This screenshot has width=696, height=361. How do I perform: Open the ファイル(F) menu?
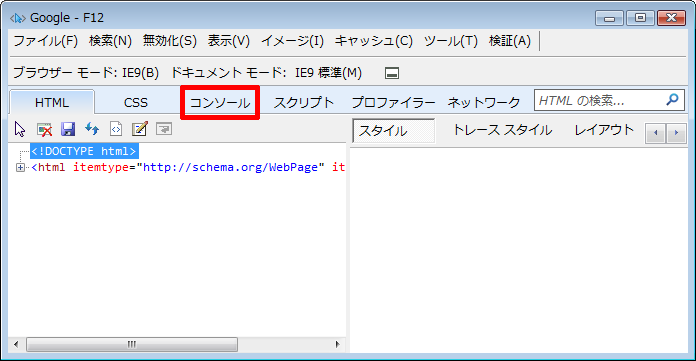coord(46,41)
